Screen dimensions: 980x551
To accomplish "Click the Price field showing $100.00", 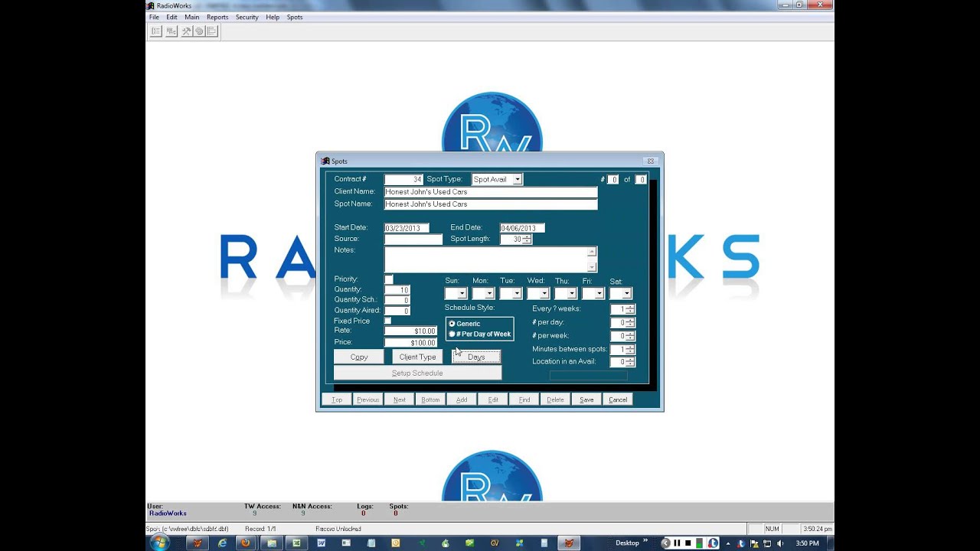I will coord(410,343).
